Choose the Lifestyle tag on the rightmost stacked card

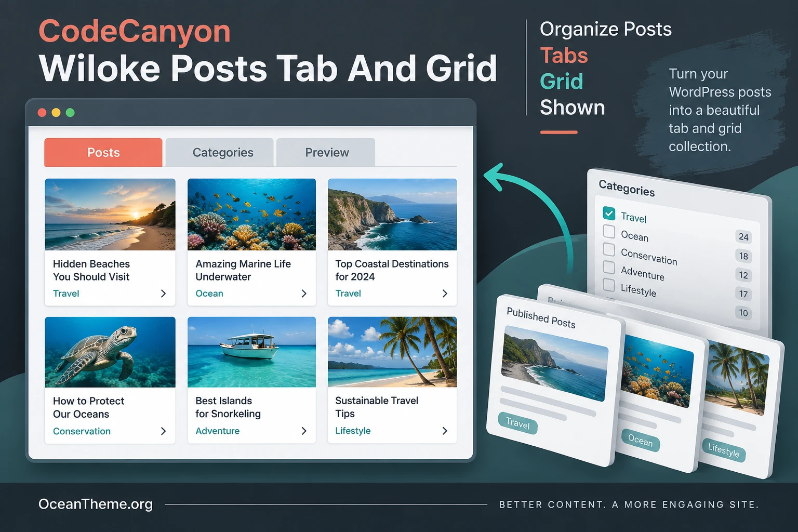pos(724,450)
